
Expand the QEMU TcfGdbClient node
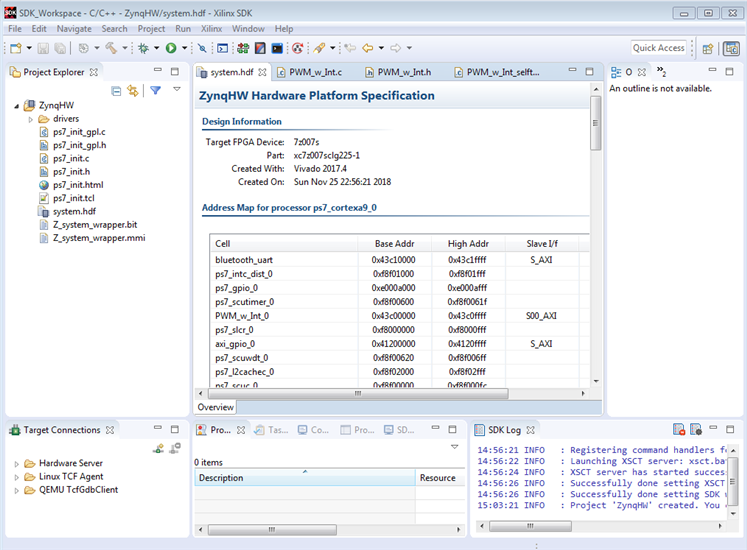(17, 490)
